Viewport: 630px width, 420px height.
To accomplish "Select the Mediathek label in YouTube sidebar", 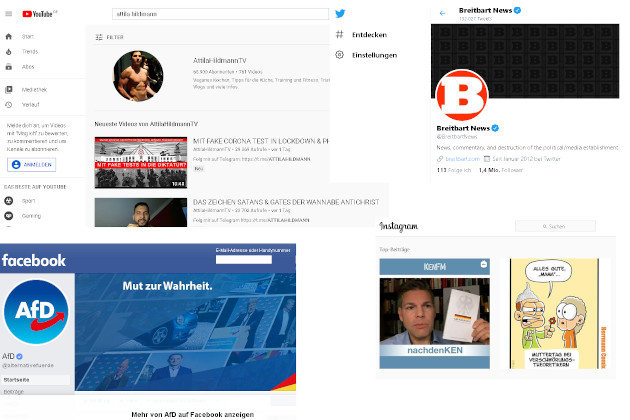I will 34,90.
